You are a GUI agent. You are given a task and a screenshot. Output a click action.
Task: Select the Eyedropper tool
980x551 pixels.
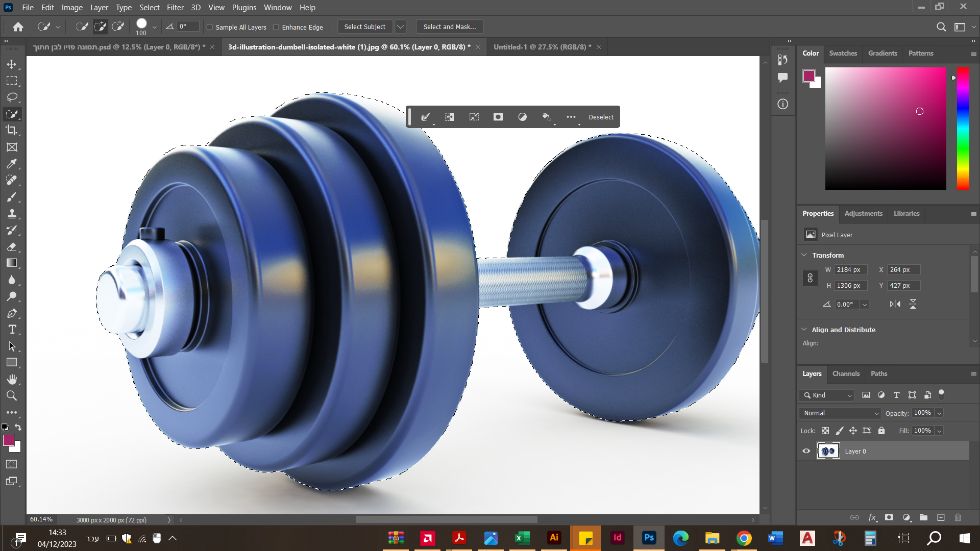pos(12,164)
